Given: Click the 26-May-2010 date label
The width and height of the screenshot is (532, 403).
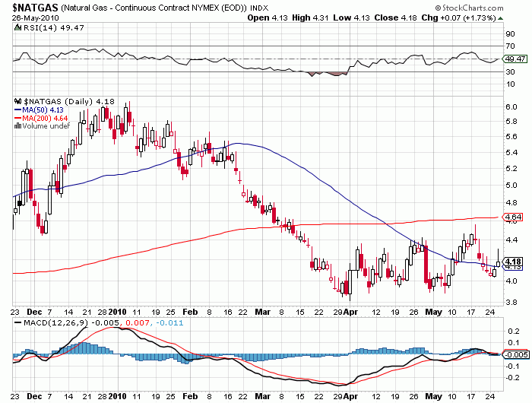Looking at the screenshot, I should (32, 19).
